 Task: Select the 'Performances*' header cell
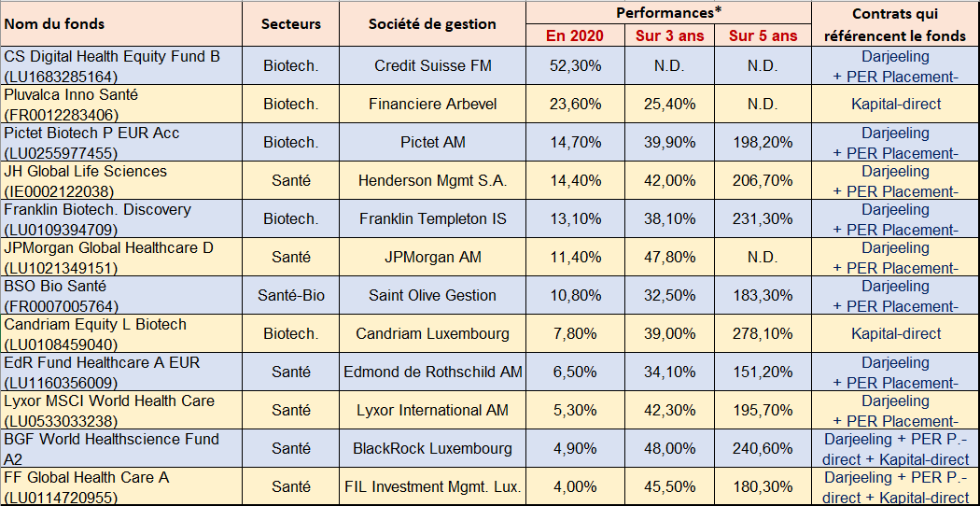pos(668,12)
